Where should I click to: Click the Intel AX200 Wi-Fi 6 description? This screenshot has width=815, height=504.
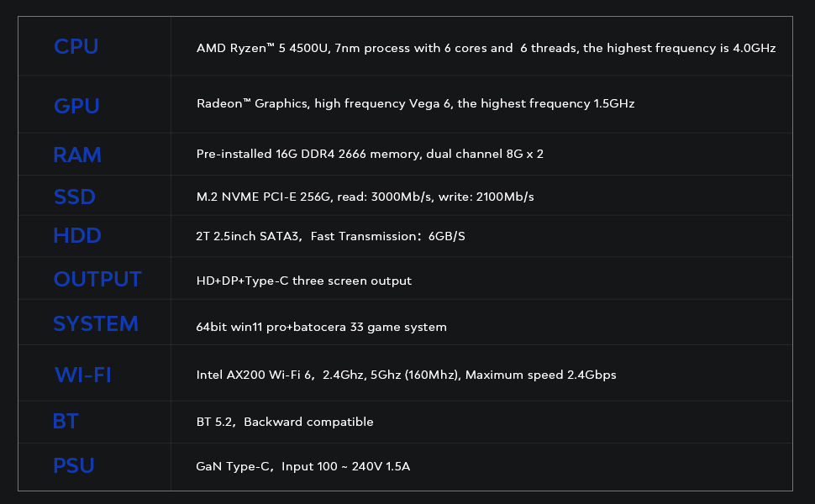click(x=406, y=375)
